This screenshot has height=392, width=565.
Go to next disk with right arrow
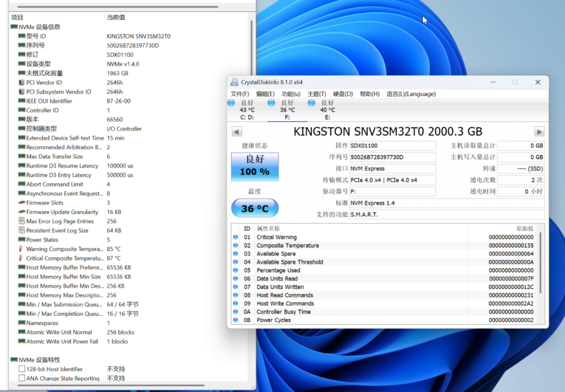click(539, 132)
